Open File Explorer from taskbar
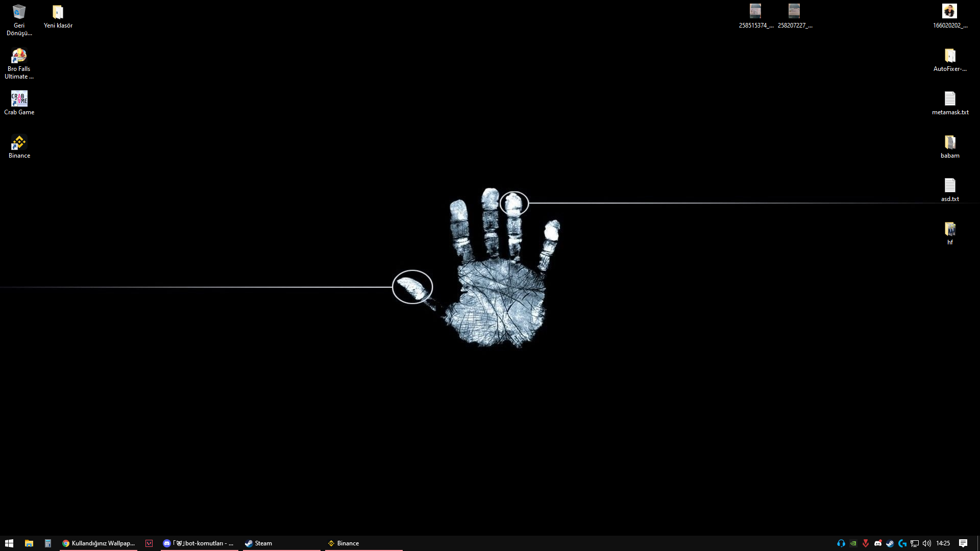 pyautogui.click(x=29, y=543)
